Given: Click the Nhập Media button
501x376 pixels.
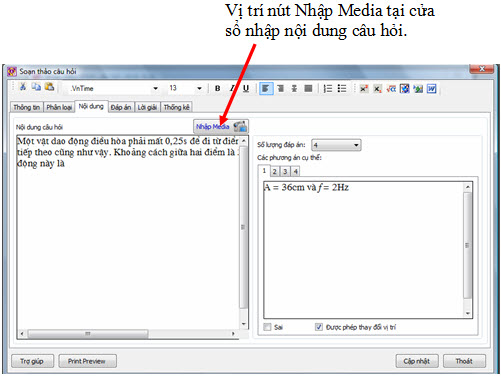Looking at the screenshot, I should click(221, 127).
